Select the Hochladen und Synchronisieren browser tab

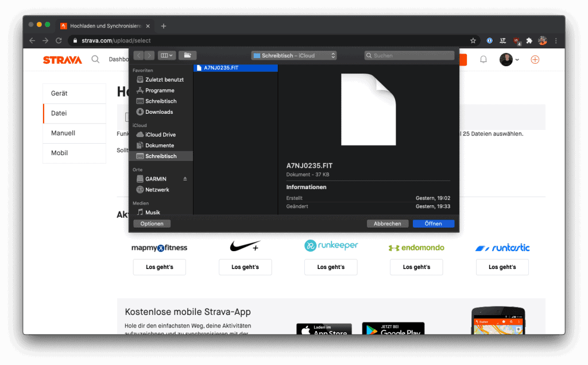pos(106,26)
